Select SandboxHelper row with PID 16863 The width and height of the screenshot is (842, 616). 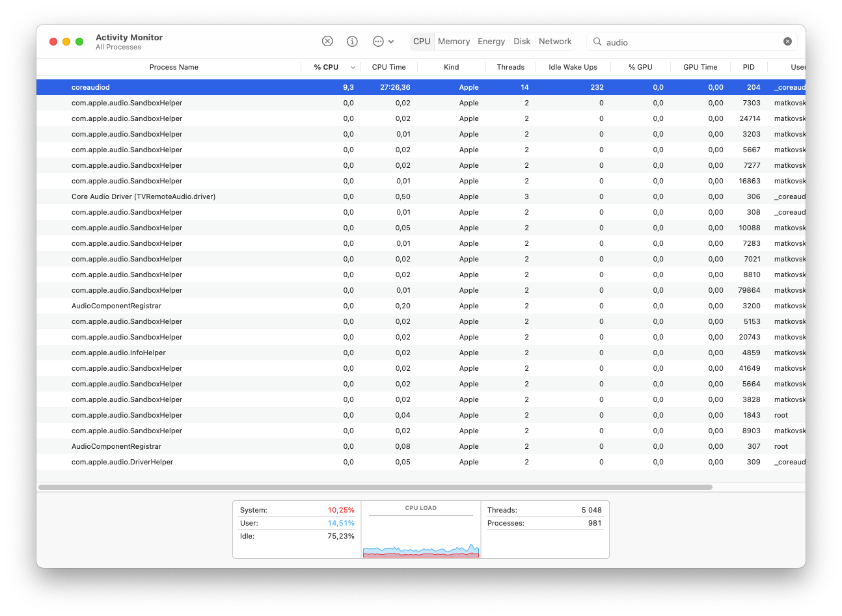(421, 181)
